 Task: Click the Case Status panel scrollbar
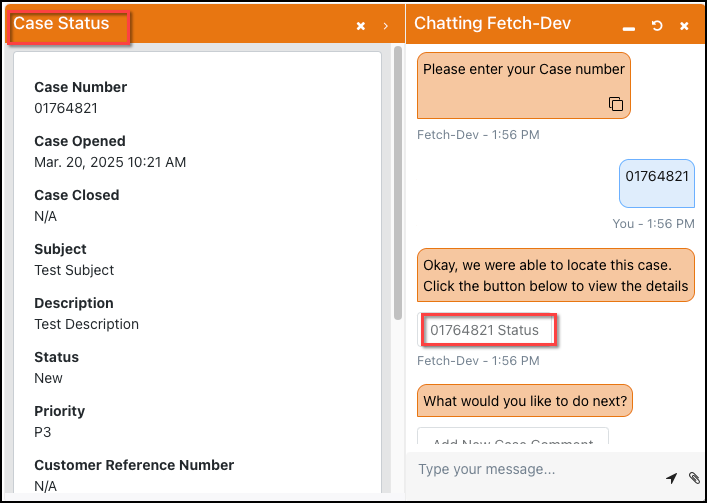pyautogui.click(x=398, y=183)
